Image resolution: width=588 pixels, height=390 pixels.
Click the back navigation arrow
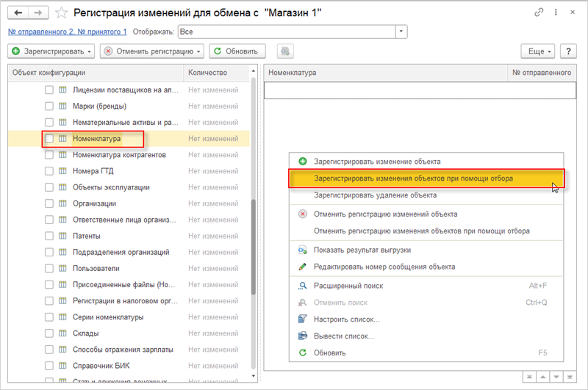click(x=18, y=12)
